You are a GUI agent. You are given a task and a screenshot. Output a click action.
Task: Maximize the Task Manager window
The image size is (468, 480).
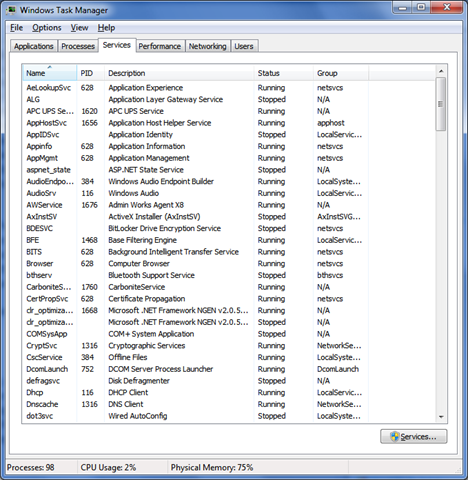pos(421,7)
